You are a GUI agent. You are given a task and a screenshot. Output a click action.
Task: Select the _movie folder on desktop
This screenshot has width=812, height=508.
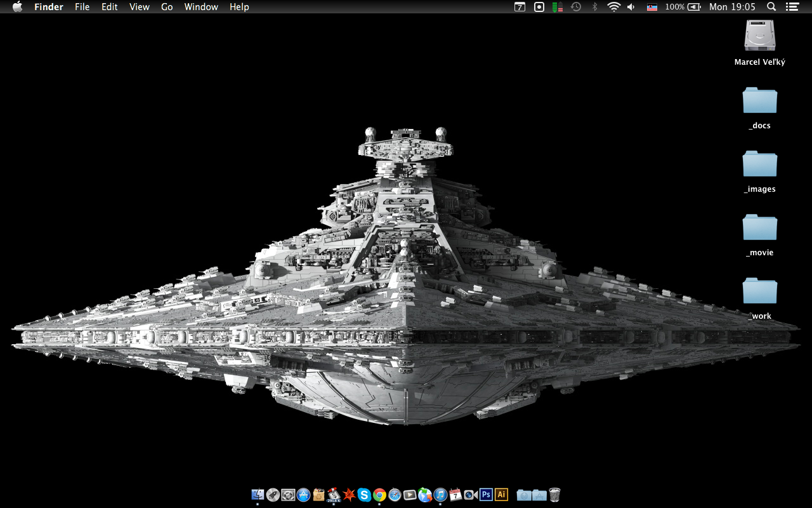(x=759, y=227)
